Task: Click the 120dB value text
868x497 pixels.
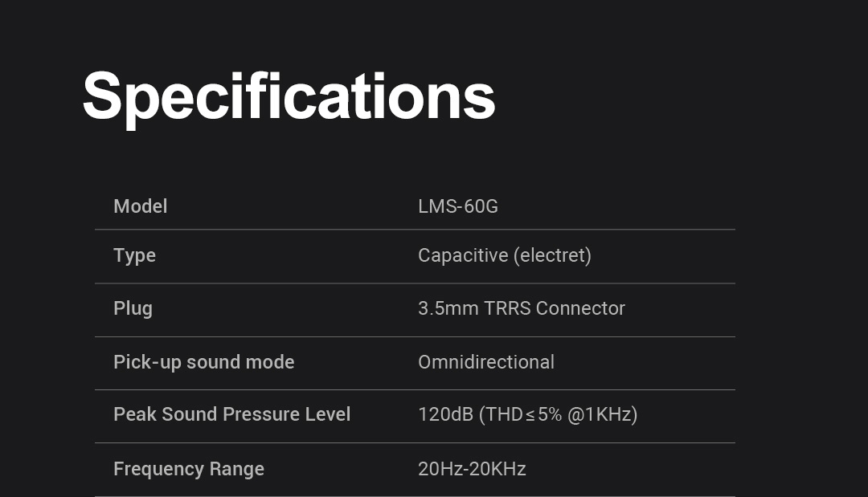Action: 445,414
